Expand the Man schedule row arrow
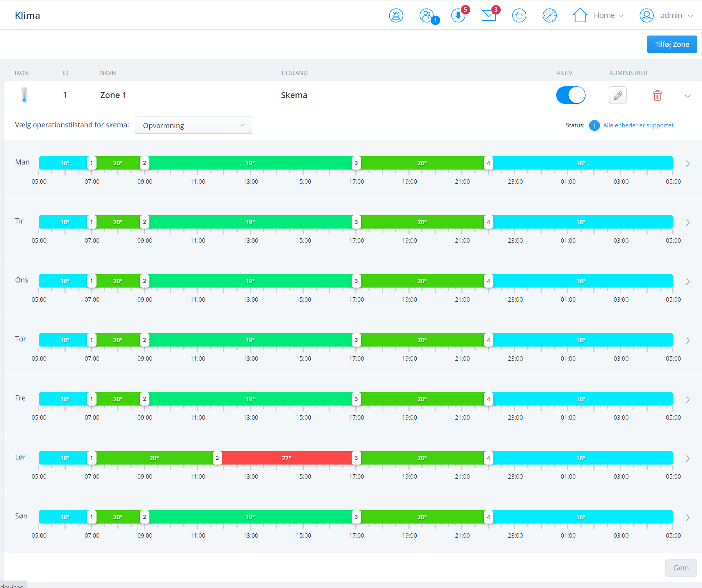This screenshot has height=588, width=702. [688, 164]
